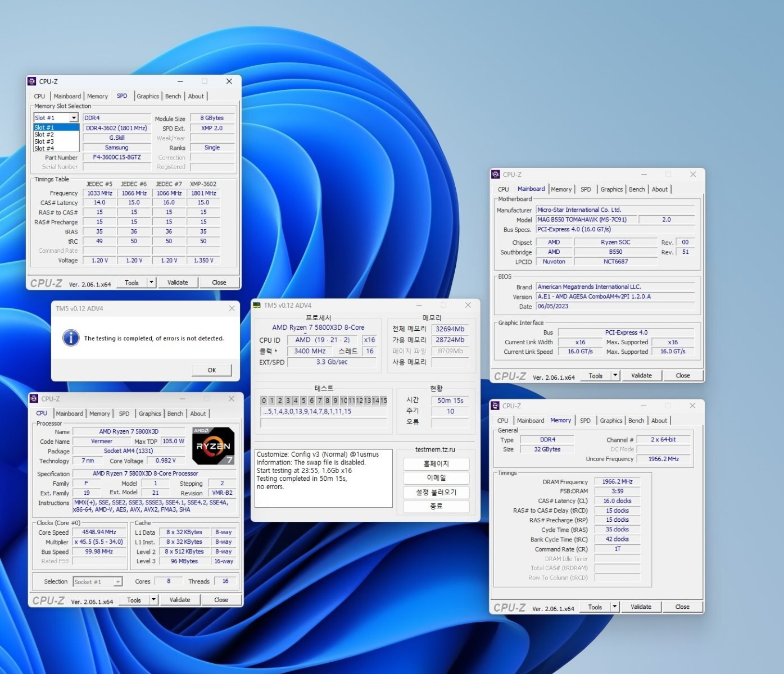The height and width of the screenshot is (674, 784).
Task: Click the CPU-Z app icon in Memory window title bar
Action: (x=495, y=406)
